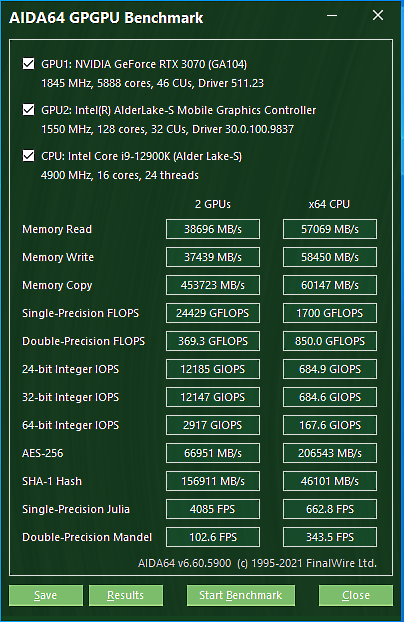
Task: Click the 2917 GIOPS 64-bit integer result
Action: coord(213,425)
